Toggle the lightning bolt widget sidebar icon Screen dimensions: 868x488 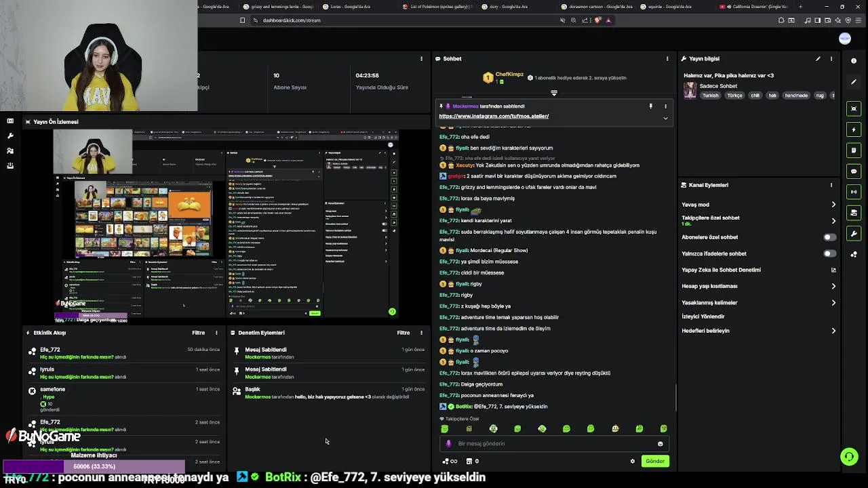(854, 129)
